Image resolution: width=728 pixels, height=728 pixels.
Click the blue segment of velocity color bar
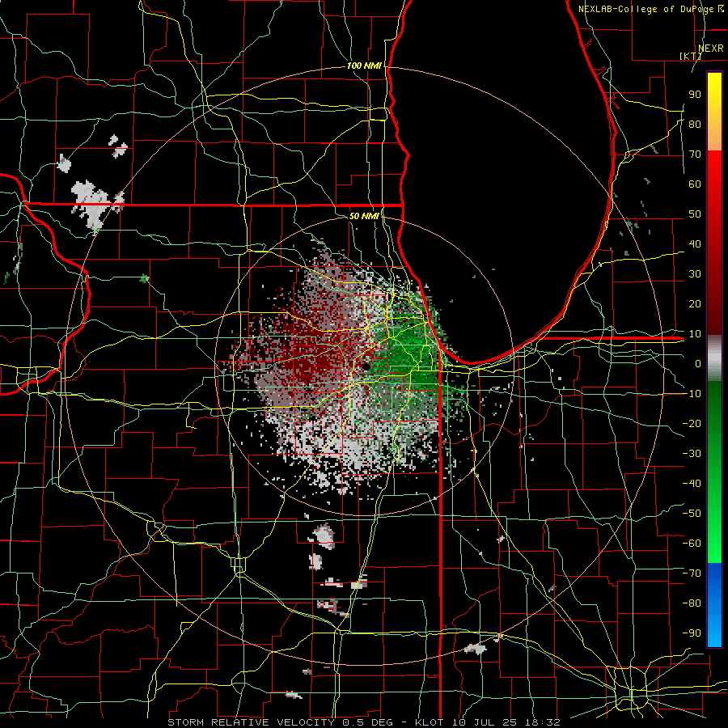pyautogui.click(x=714, y=604)
